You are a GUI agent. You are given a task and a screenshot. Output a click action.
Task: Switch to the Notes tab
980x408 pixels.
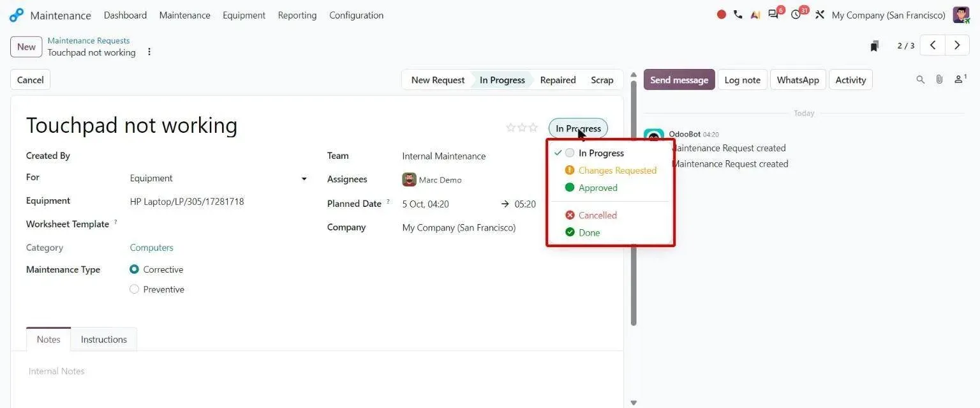(x=48, y=339)
